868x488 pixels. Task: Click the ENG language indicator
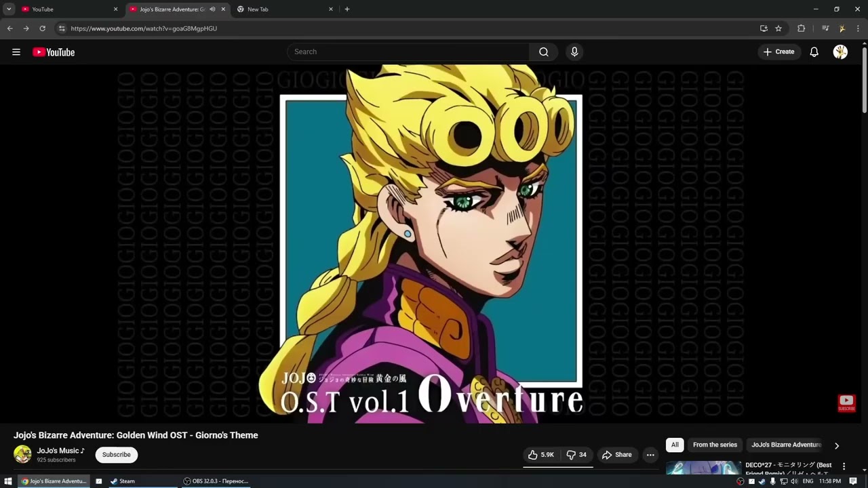pos(808,481)
